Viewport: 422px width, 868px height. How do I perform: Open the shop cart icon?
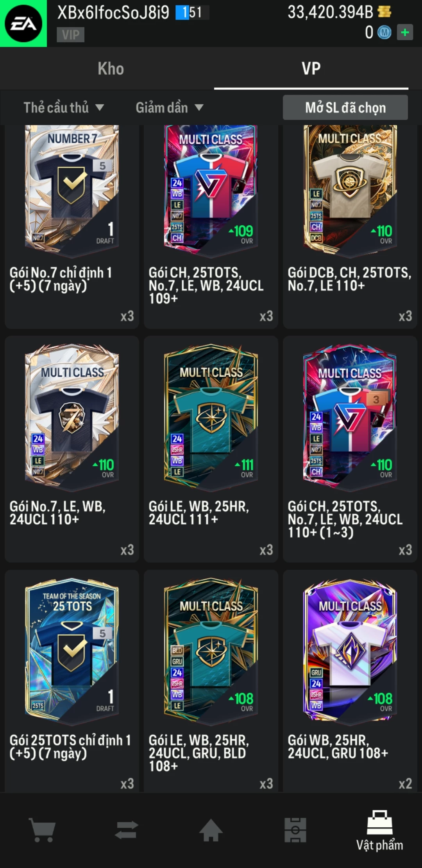(x=42, y=829)
